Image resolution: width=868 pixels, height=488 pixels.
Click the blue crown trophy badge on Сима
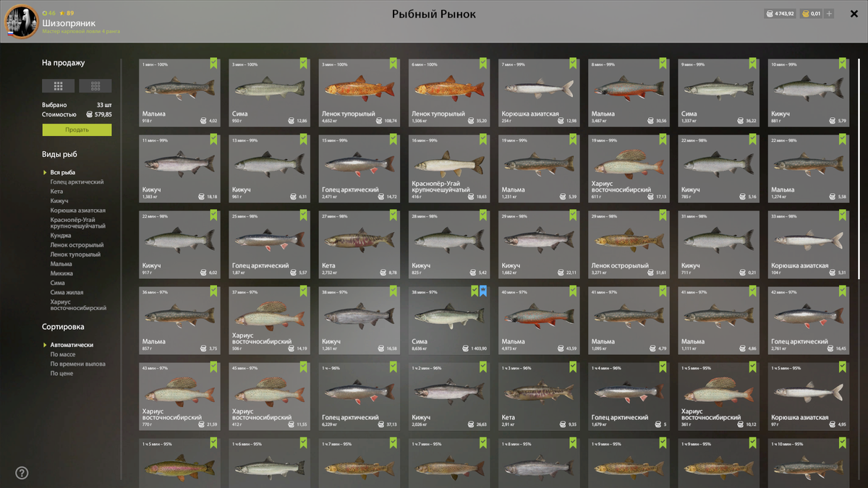484,291
